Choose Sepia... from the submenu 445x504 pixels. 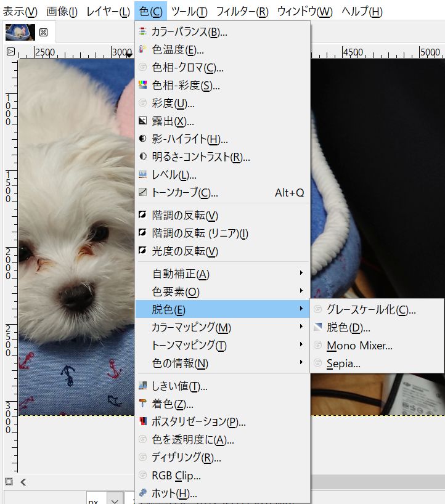click(377, 364)
